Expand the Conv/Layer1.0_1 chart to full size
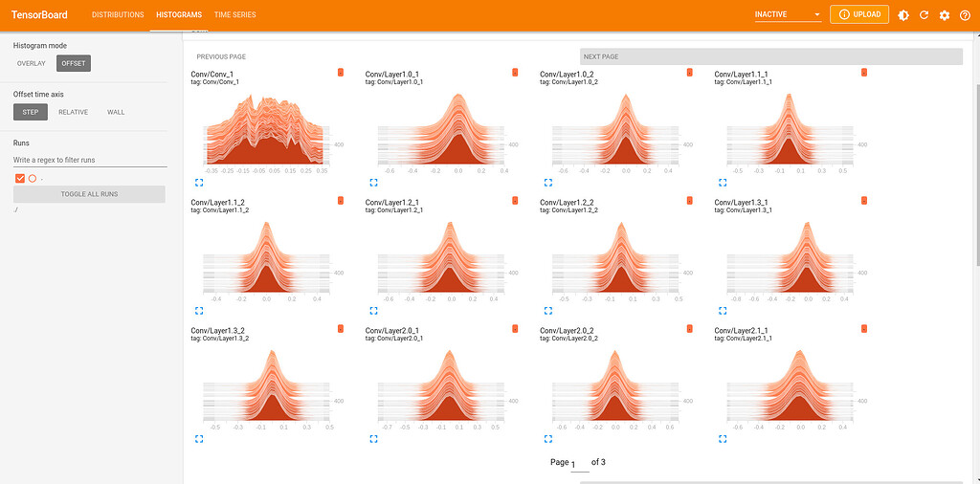Screen dimensions: 980x484 pyautogui.click(x=373, y=182)
